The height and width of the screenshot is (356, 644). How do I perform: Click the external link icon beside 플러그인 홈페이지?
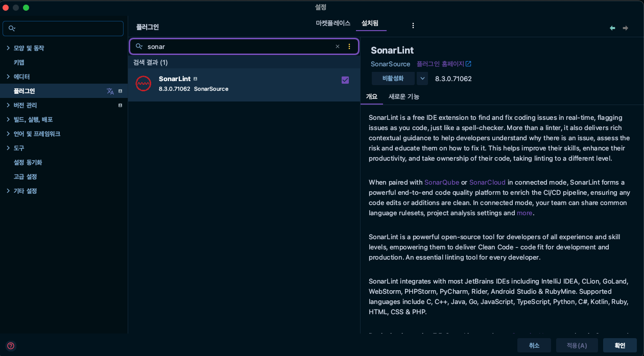[468, 64]
